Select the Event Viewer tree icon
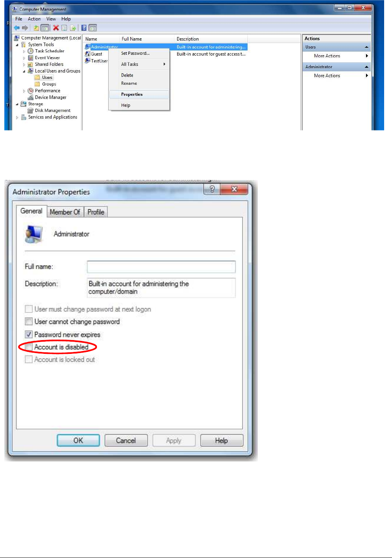The image size is (392, 558). 31,58
